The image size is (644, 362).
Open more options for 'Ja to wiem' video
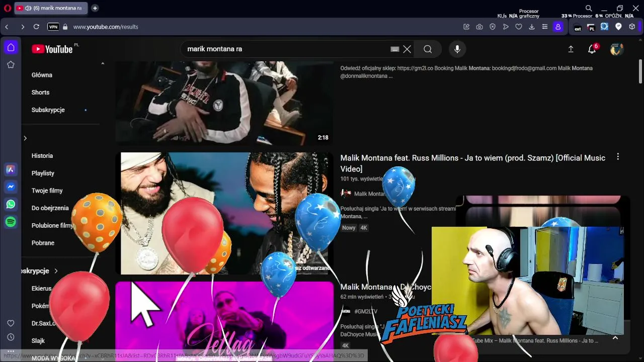[x=618, y=157]
